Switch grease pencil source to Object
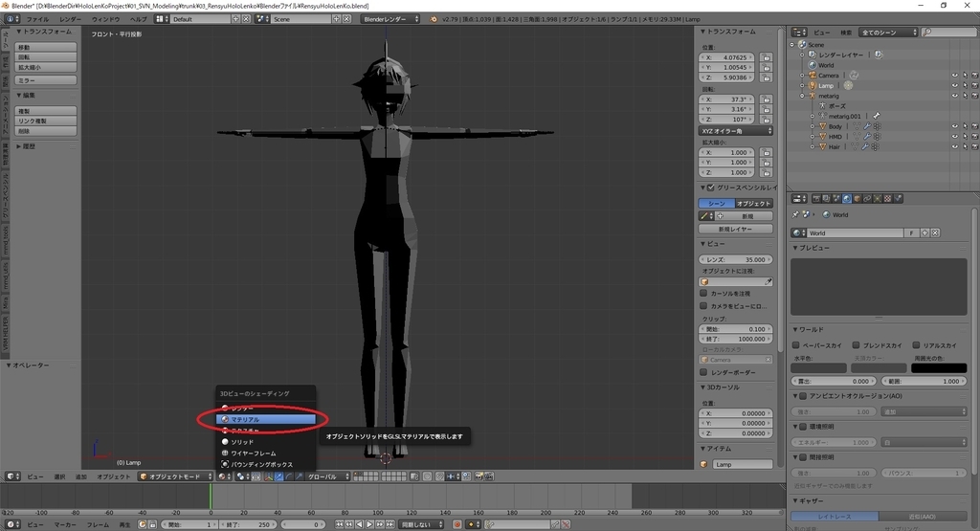Viewport: 980px width, 531px height. 754,204
